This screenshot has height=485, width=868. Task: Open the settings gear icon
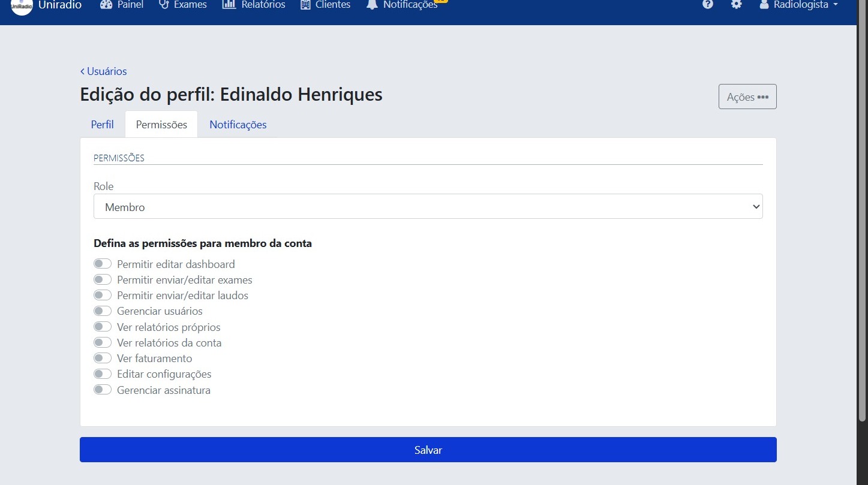point(736,5)
